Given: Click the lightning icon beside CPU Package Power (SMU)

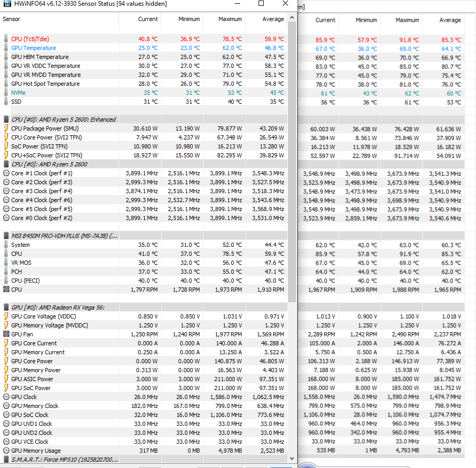Looking at the screenshot, I should (6, 128).
